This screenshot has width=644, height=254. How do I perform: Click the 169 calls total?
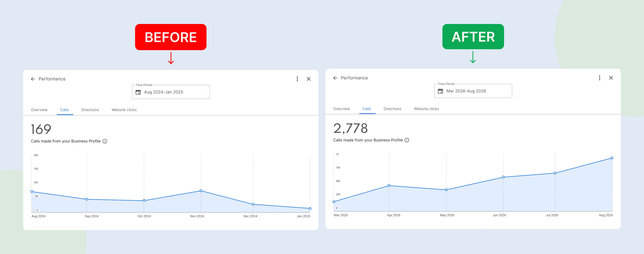tap(41, 129)
